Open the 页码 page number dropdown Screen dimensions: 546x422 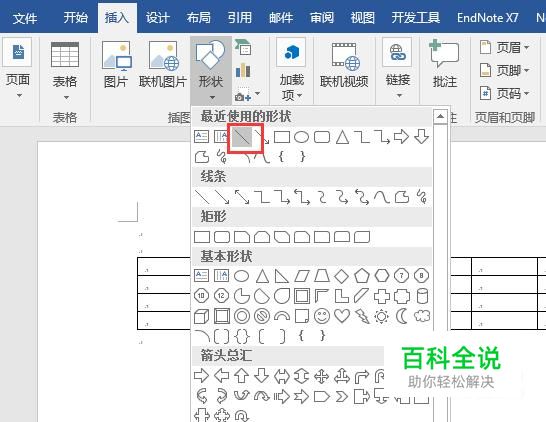[x=504, y=94]
